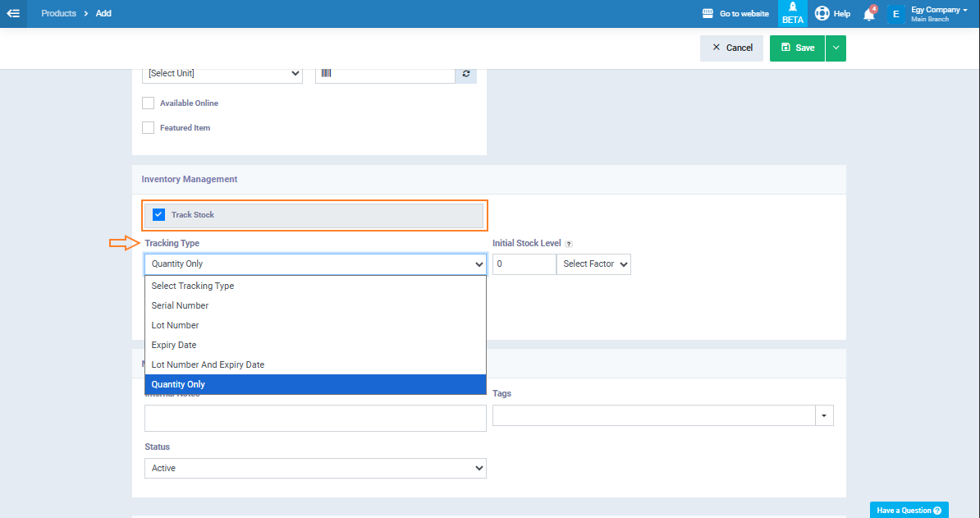Click the barcode refresh icon
Viewport: 980px width, 518px height.
[x=466, y=73]
